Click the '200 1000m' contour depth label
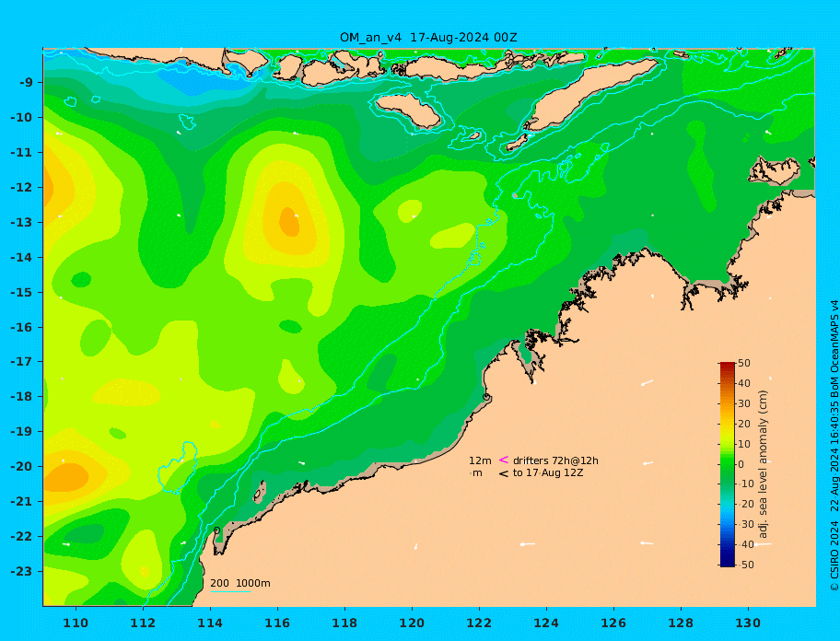 click(240, 583)
